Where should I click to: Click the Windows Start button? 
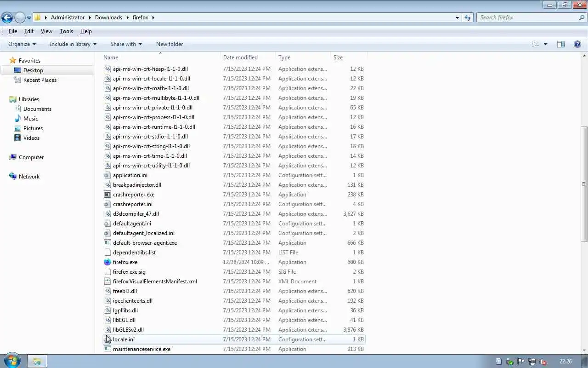point(12,361)
